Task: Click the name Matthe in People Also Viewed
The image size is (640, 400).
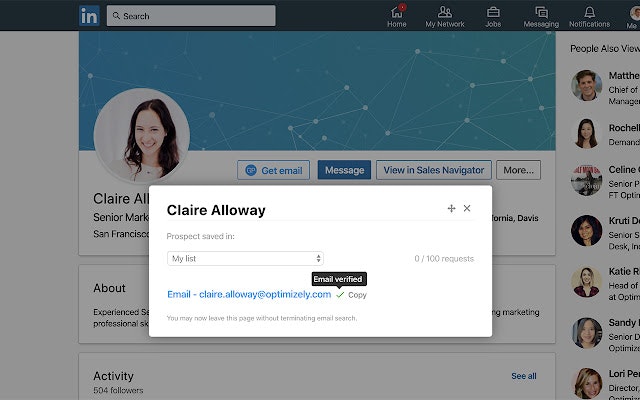Action: tap(624, 76)
